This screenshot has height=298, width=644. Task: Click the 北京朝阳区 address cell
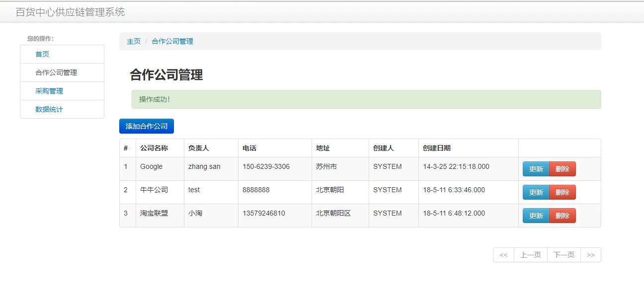pos(340,216)
